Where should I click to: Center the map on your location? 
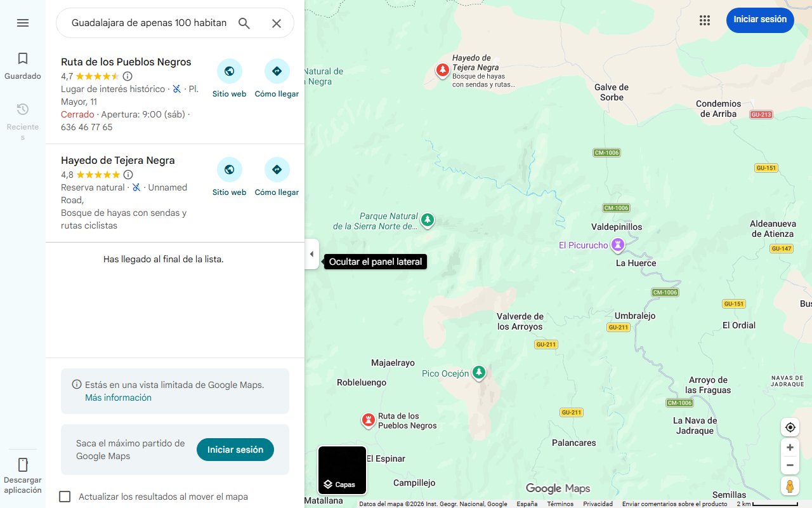790,427
